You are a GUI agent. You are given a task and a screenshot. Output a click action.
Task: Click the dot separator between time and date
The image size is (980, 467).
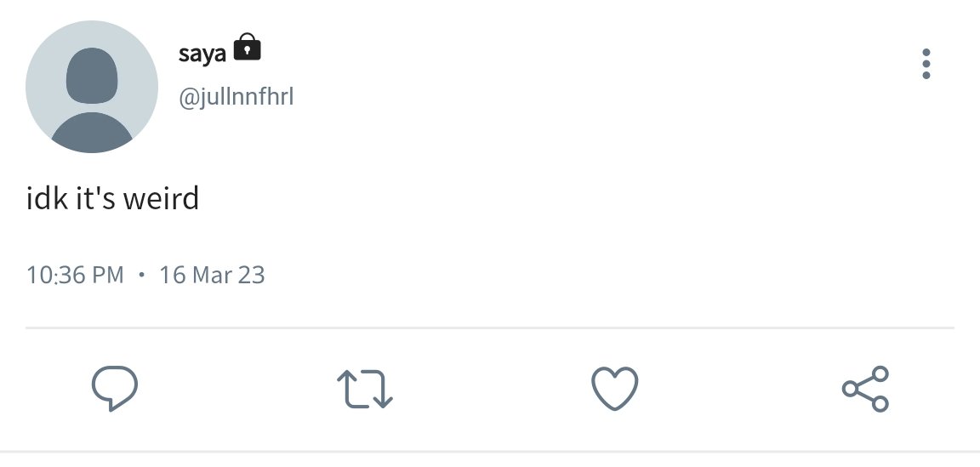coord(142,275)
